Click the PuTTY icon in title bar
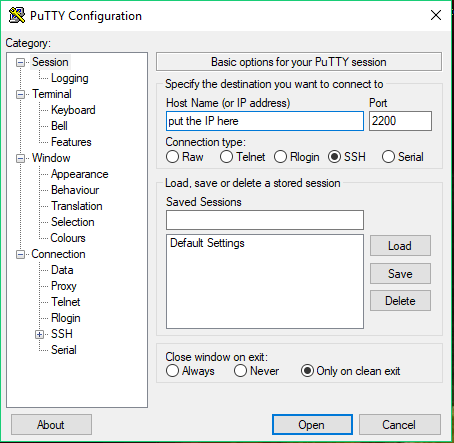 (17, 15)
